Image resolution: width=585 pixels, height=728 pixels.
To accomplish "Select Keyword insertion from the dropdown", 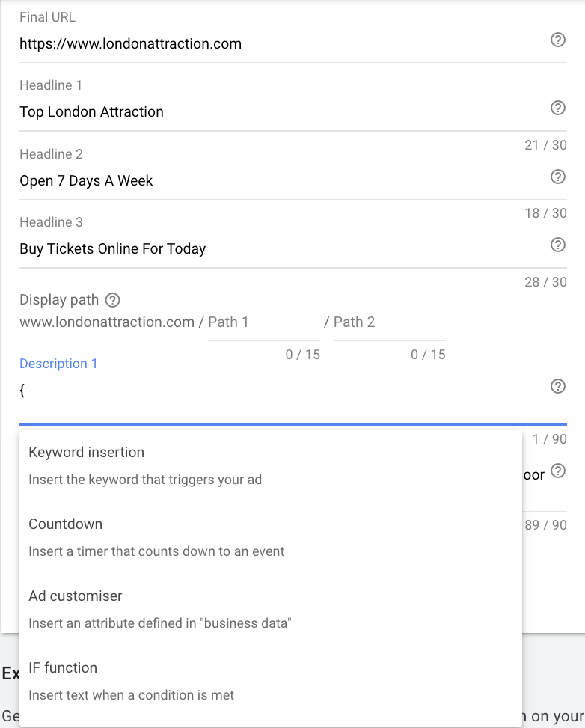I will coord(271,465).
